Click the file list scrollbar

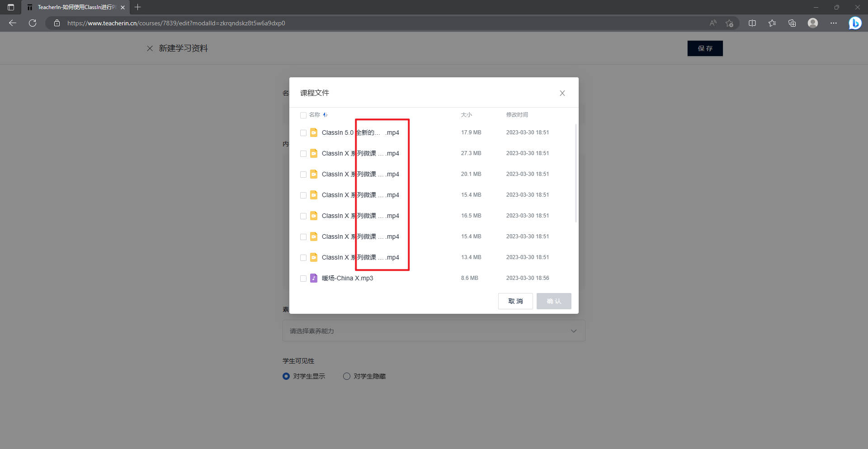(576, 173)
